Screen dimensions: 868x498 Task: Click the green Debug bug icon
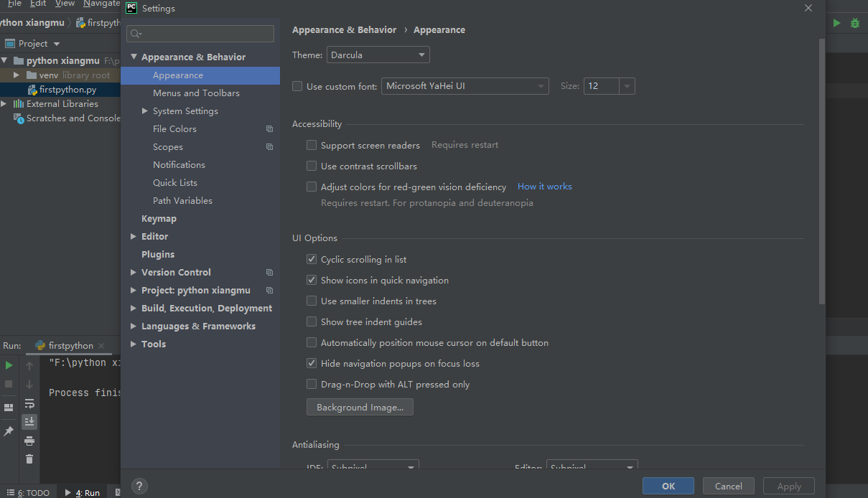coord(854,23)
